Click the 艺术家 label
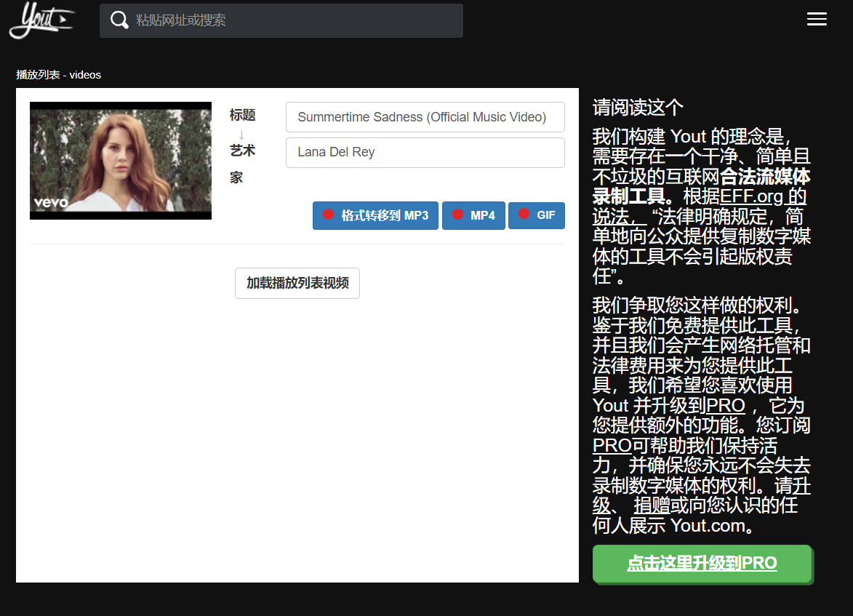 (242, 163)
